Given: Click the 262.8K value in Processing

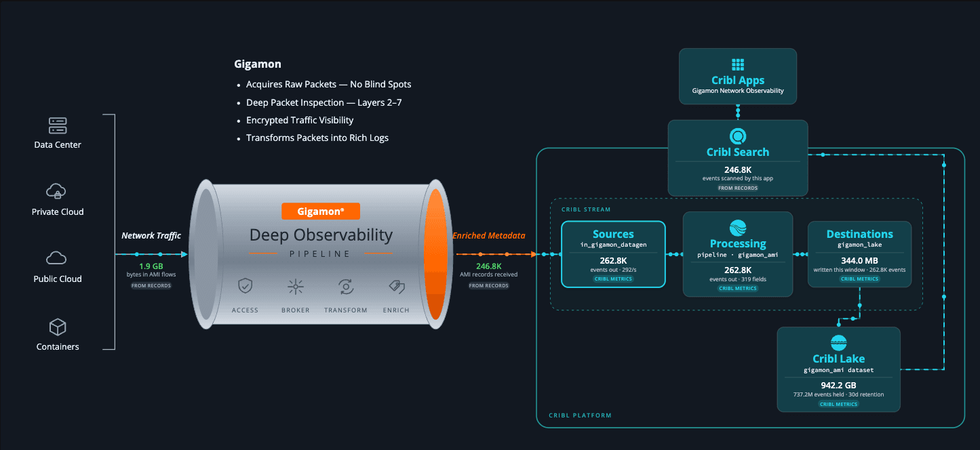Looking at the screenshot, I should tap(738, 270).
